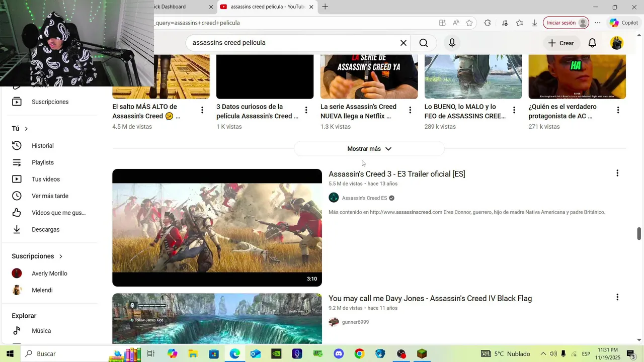This screenshot has height=362, width=644.
Task: Open Playlists in the sidebar
Action: pos(50,162)
